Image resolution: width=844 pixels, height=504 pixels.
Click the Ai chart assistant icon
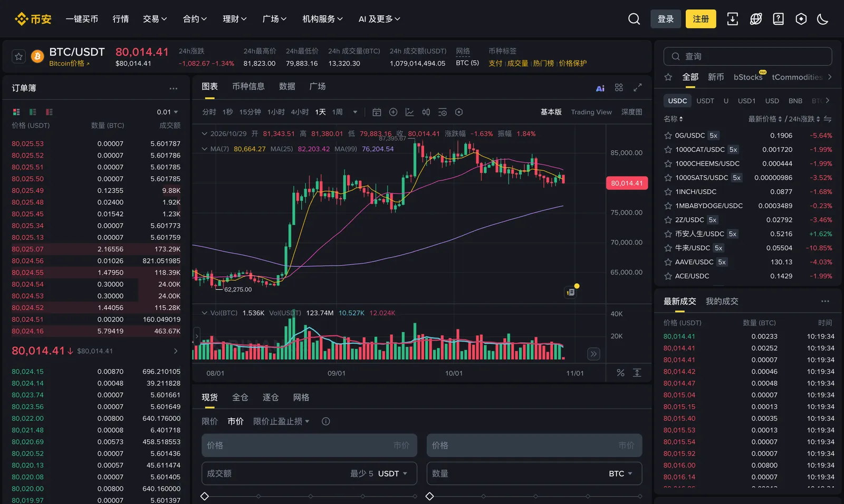click(x=600, y=88)
